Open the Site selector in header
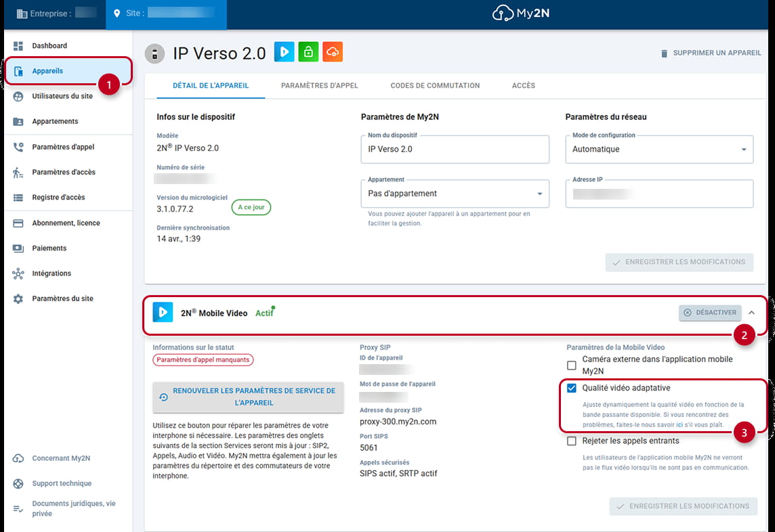Viewport: 775px width, 532px height. [166, 14]
